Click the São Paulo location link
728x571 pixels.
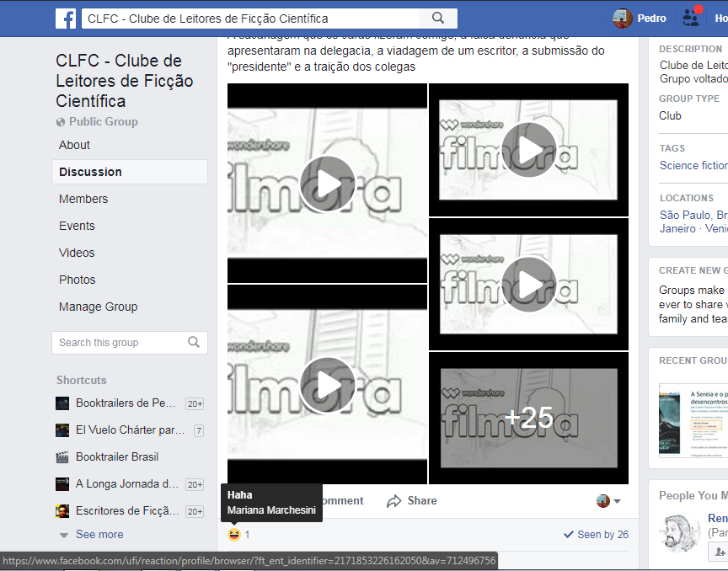tap(685, 215)
